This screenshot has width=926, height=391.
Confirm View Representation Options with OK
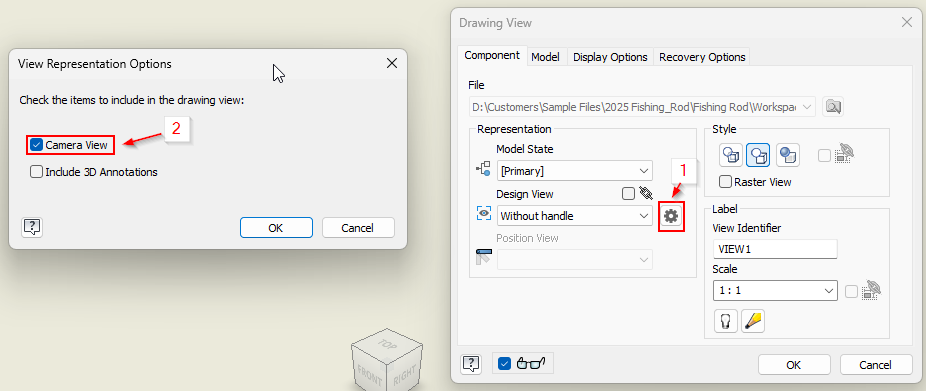pos(276,227)
